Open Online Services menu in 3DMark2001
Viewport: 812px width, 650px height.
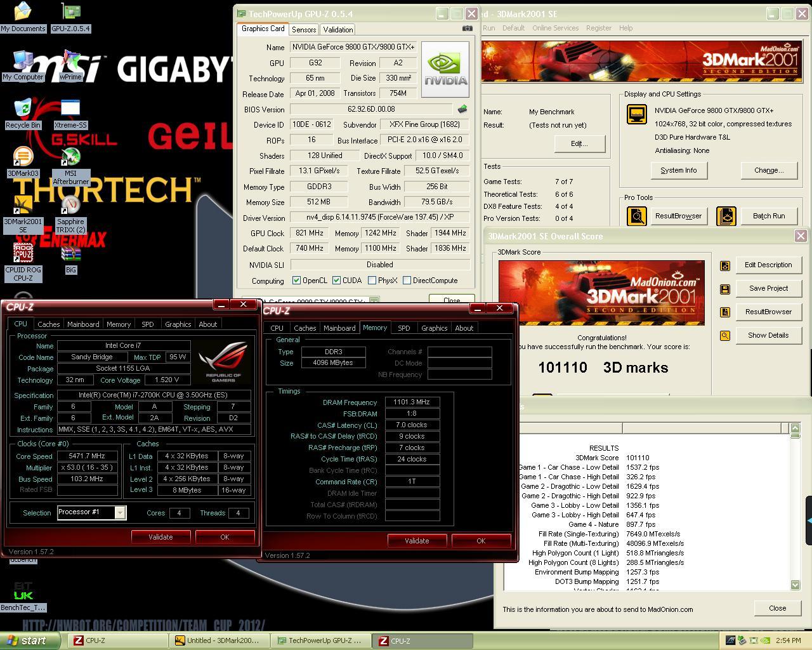click(x=555, y=28)
